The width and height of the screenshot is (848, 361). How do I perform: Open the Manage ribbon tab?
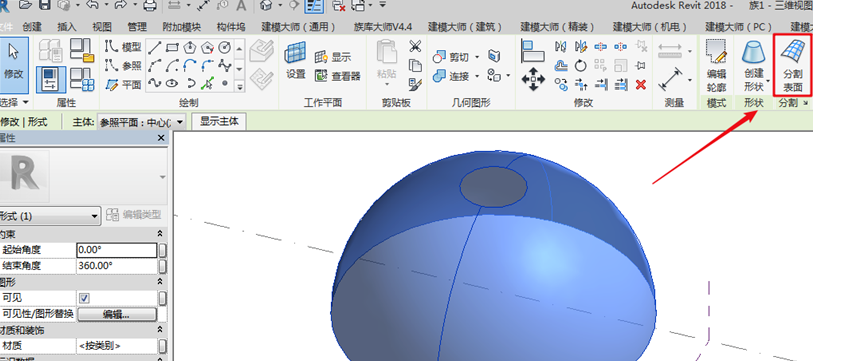pos(137,26)
